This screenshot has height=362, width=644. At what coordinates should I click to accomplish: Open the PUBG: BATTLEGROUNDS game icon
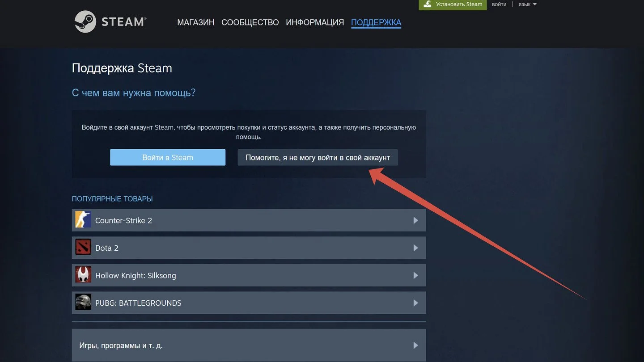click(83, 303)
